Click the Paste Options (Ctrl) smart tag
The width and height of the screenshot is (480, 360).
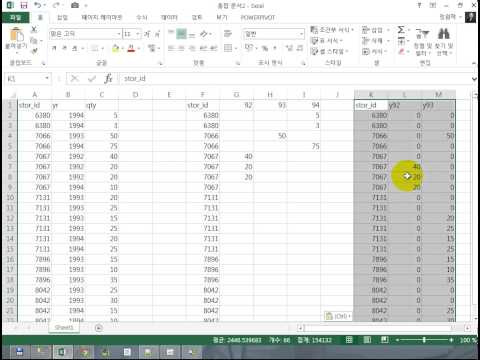pyautogui.click(x=338, y=316)
